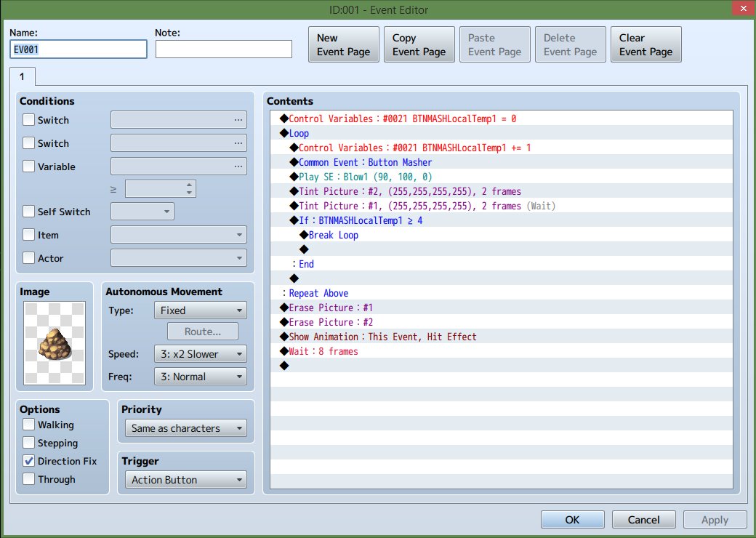
Task: Open the movement Type dropdown showing Fixed
Action: pyautogui.click(x=200, y=310)
